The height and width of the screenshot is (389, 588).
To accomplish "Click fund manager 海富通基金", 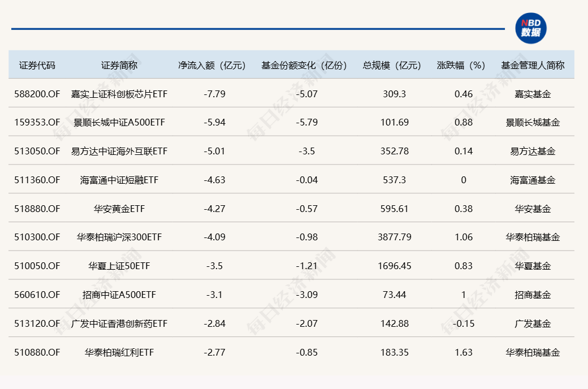I will coord(533,180).
